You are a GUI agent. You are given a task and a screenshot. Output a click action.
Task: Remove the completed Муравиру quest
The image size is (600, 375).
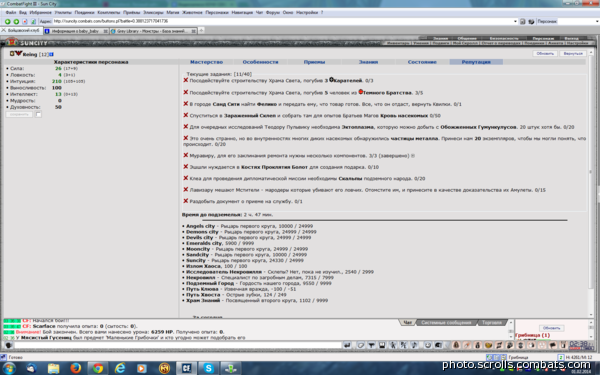tap(186, 155)
